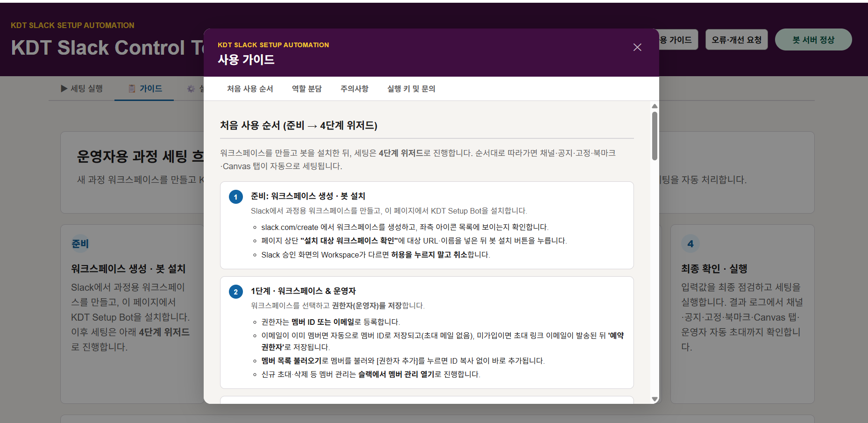
Task: Click the heading 준비: 워크스페이스 생성 · 봇 설치
Action: pos(308,196)
